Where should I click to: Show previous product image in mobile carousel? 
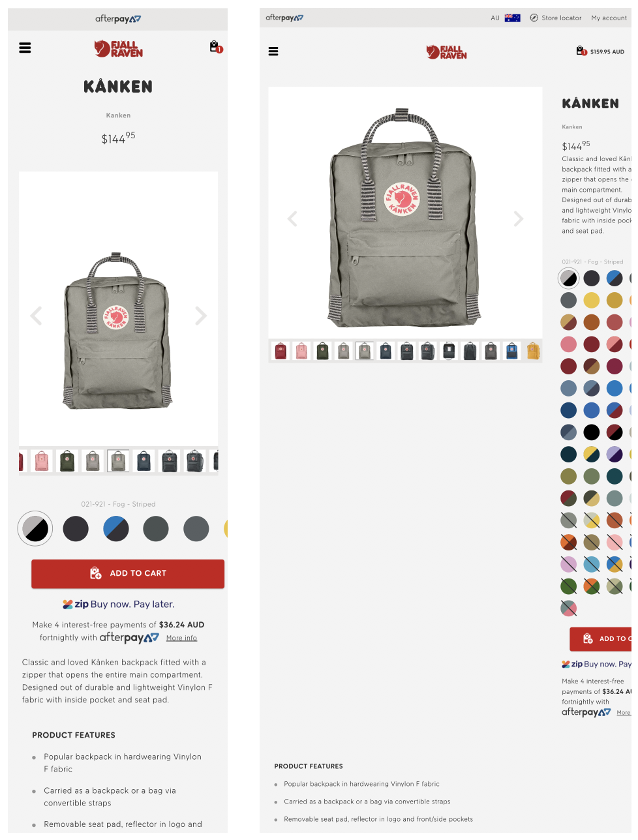[37, 316]
